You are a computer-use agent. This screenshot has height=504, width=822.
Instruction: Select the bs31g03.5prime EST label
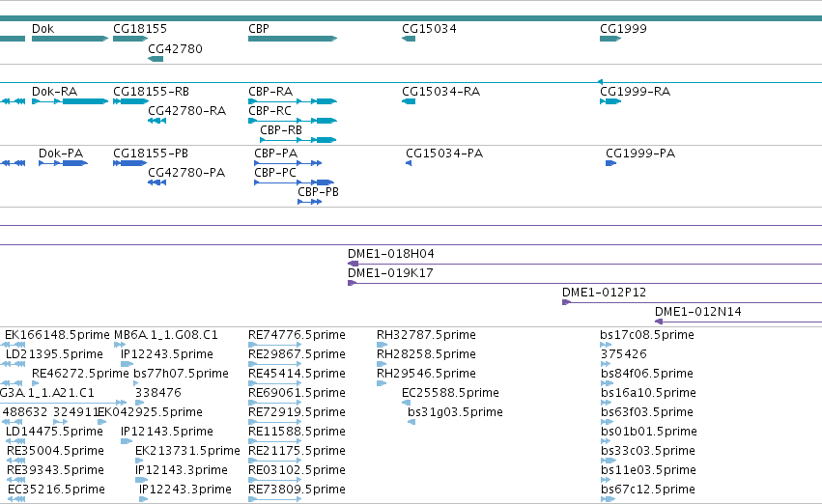coord(455,412)
